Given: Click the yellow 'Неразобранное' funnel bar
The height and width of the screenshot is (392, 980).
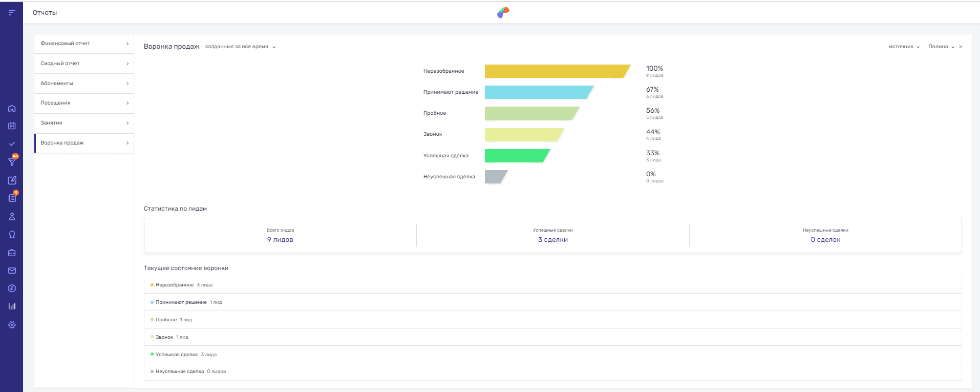Looking at the screenshot, I should [x=556, y=71].
